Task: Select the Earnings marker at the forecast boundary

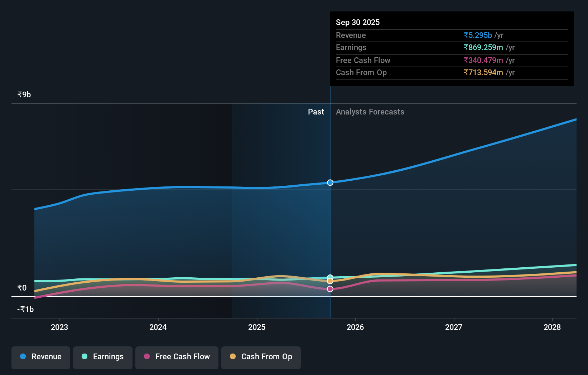Action: click(330, 277)
